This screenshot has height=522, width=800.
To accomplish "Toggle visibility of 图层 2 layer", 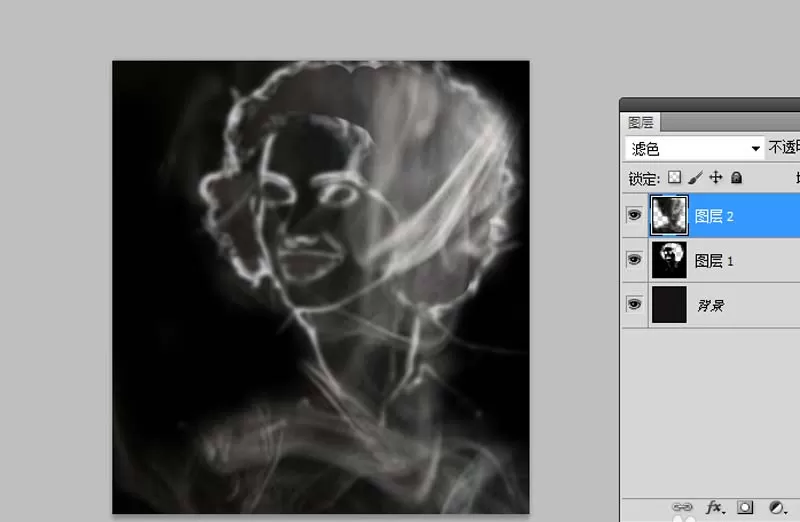I will (634, 215).
